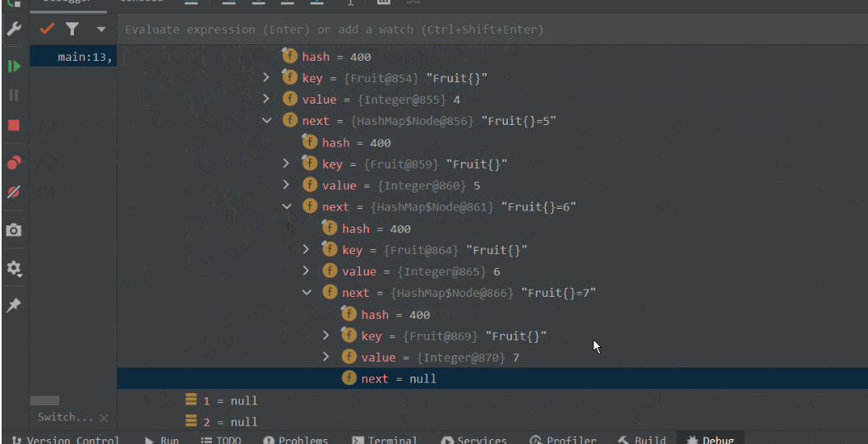The height and width of the screenshot is (444, 868).
Task: Expand the key = {Fruit@859} node
Action: click(286, 164)
